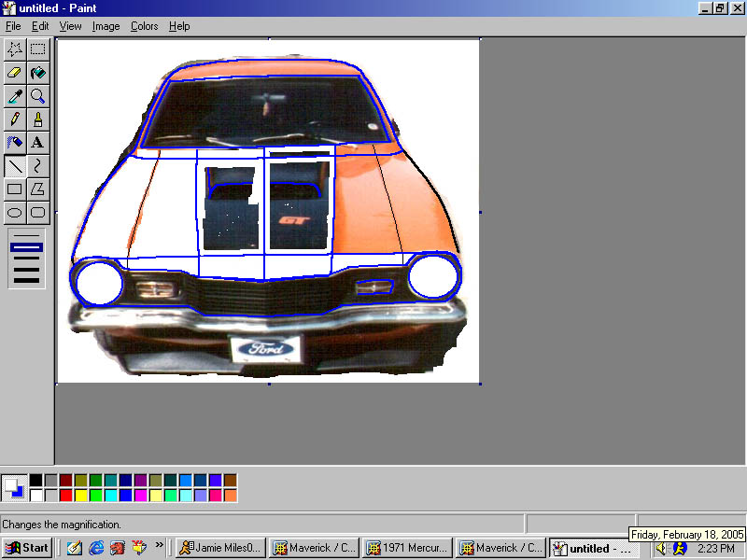Choose the middle line width option
The height and width of the screenshot is (560, 747).
pos(27,259)
